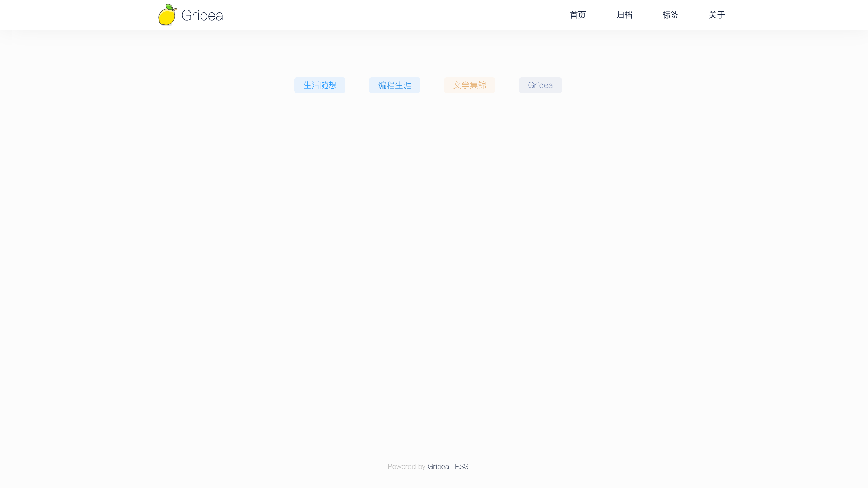
Task: Open the 标签 tags nav item
Action: 670,15
